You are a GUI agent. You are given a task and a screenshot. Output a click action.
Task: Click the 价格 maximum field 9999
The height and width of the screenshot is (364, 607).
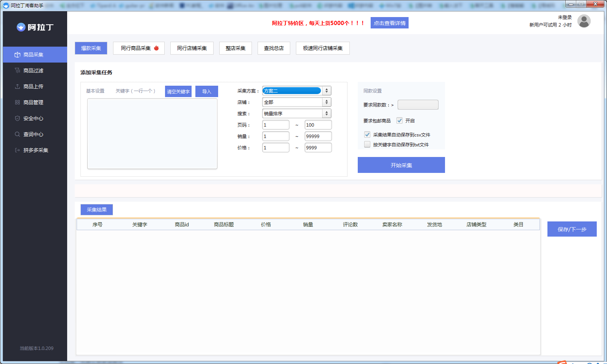pos(318,147)
